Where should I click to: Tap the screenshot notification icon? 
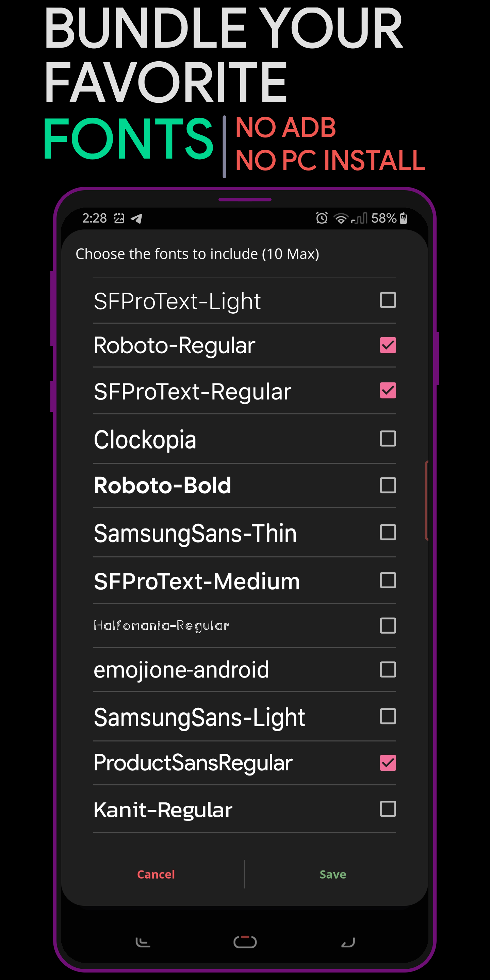pos(119,218)
